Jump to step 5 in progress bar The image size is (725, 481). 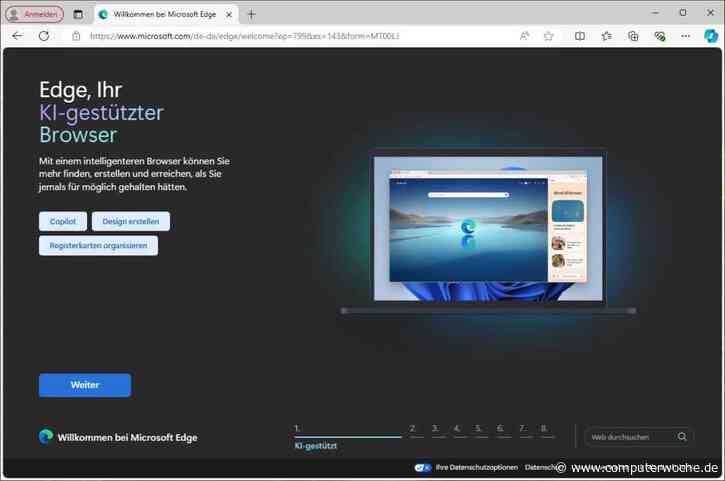click(x=482, y=430)
